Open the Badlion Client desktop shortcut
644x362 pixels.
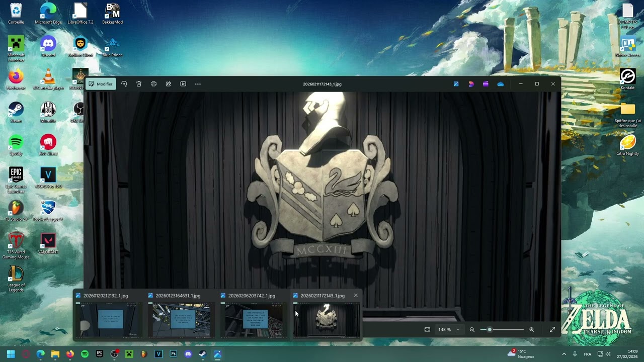pos(80,47)
